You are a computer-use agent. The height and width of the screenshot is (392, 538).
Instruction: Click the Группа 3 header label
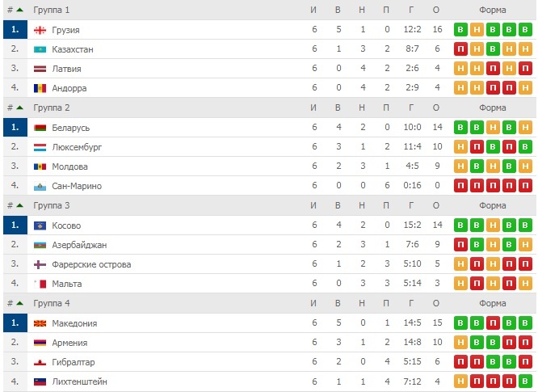(x=52, y=205)
